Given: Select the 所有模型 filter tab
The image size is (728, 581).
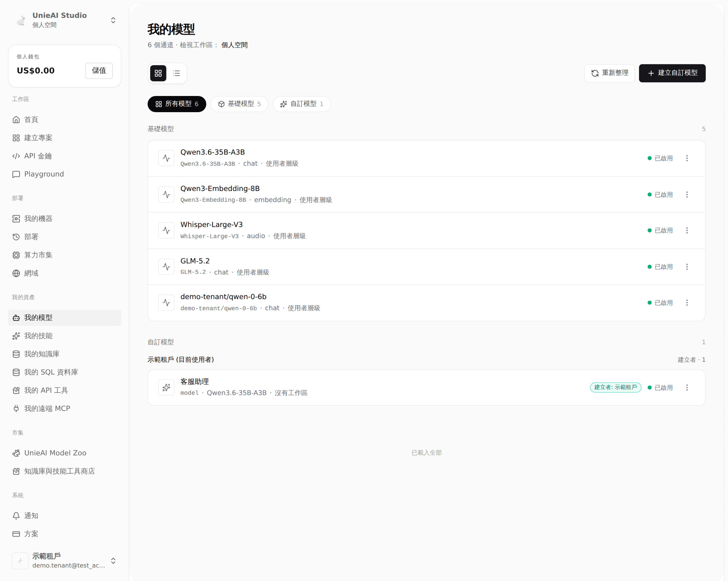Looking at the screenshot, I should [177, 104].
